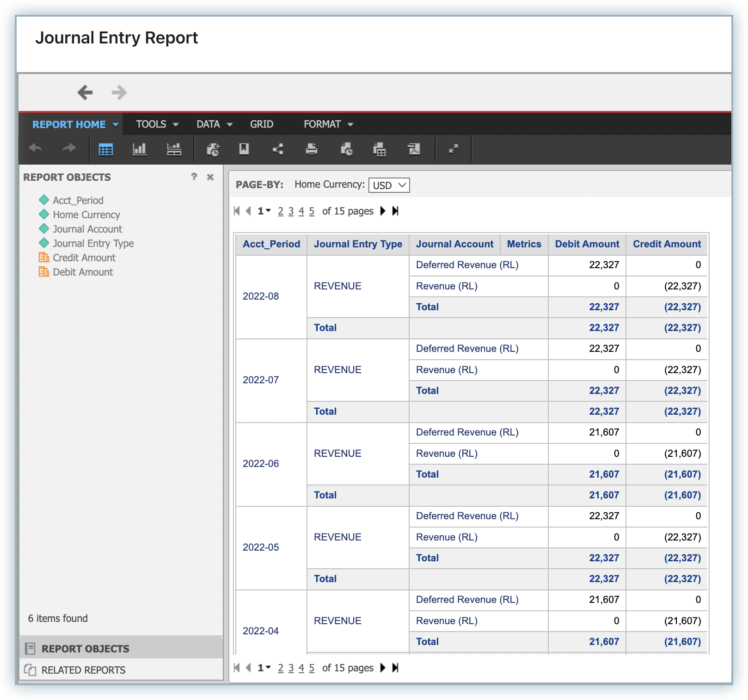This screenshot has height=700, width=748.
Task: Open the GRID menu
Action: pos(262,124)
